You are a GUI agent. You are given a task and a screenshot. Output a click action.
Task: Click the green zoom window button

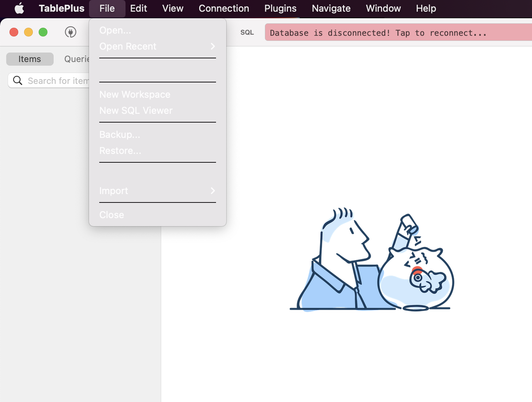43,32
